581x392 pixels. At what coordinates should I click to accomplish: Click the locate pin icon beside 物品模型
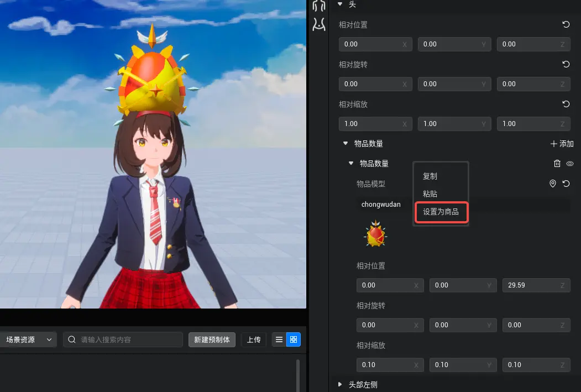[x=552, y=184]
